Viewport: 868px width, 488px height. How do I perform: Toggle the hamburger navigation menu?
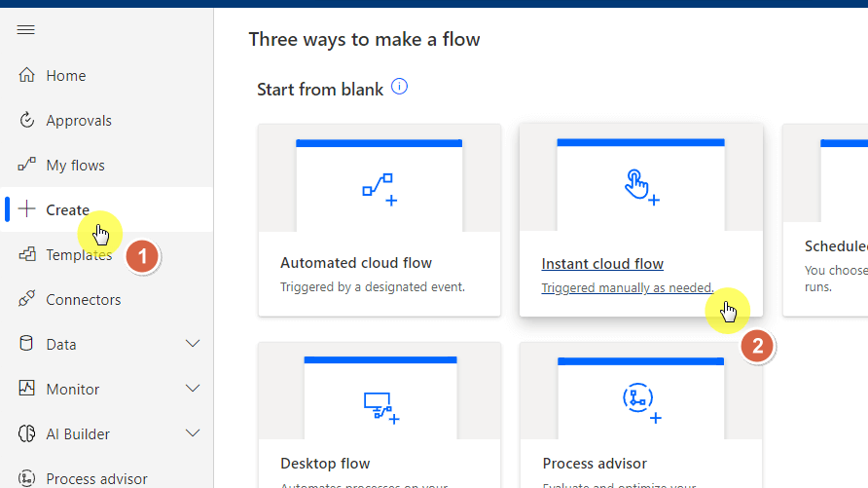pos(26,30)
